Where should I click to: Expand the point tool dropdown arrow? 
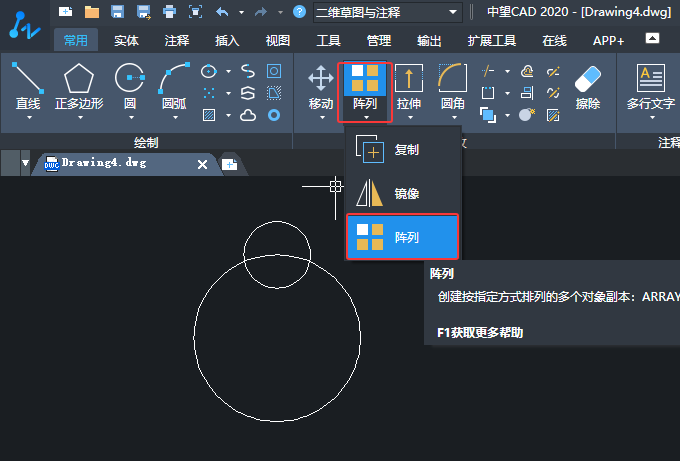[x=229, y=93]
